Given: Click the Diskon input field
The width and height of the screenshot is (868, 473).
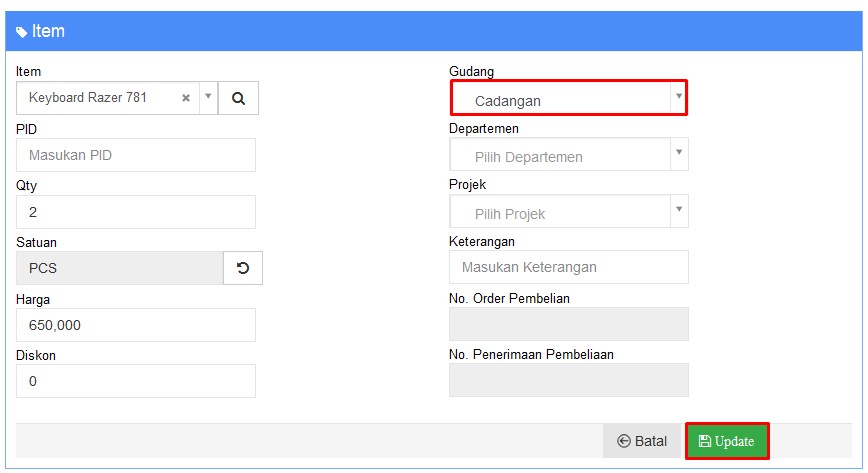Looking at the screenshot, I should point(136,381).
